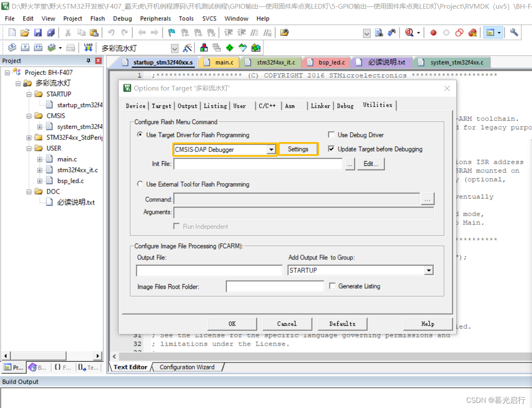Expand the bsp_led.c node in project tree

(40, 181)
